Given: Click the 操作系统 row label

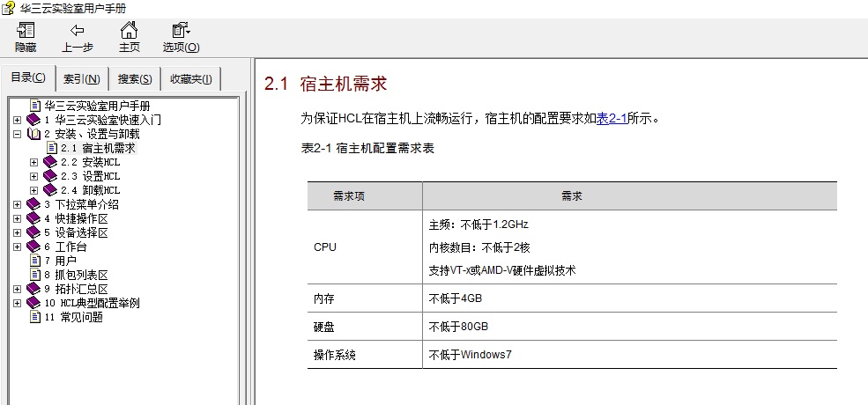Looking at the screenshot, I should 334,355.
